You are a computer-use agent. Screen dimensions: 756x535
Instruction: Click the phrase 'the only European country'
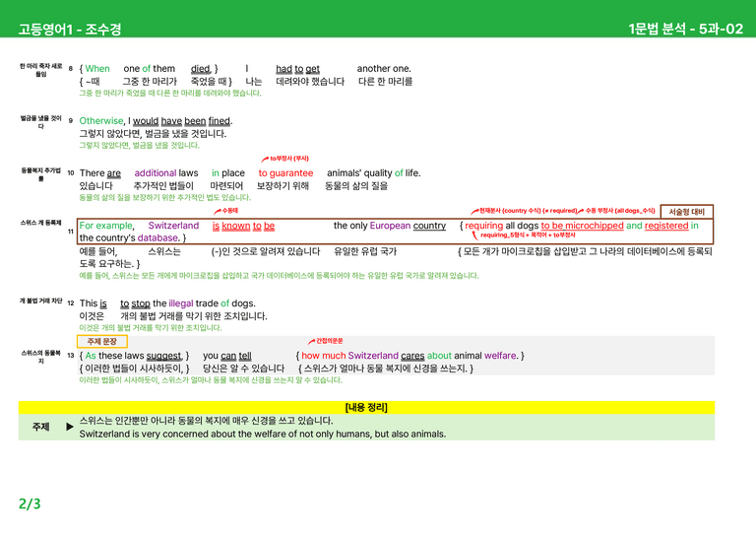click(x=390, y=226)
